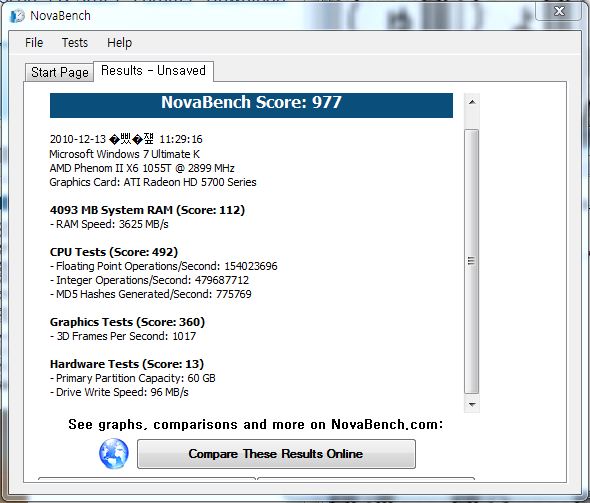This screenshot has height=503, width=590.
Task: Open the File menu
Action: (x=34, y=43)
